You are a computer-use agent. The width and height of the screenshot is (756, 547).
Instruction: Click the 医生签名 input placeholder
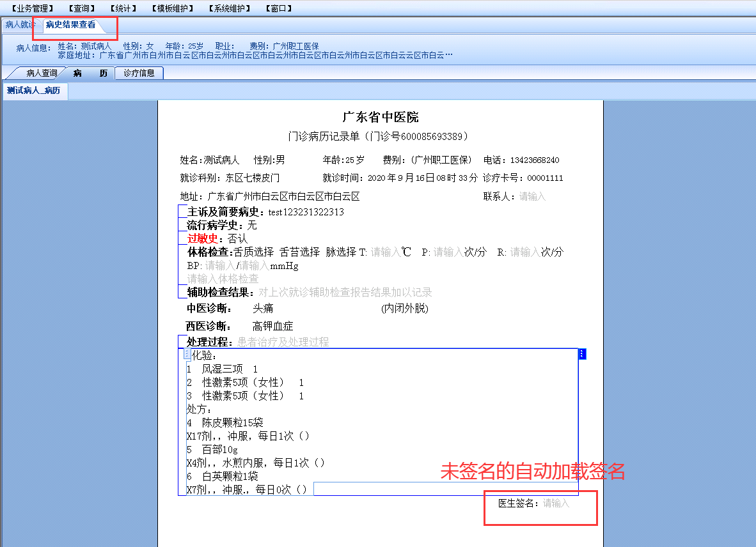coord(556,503)
